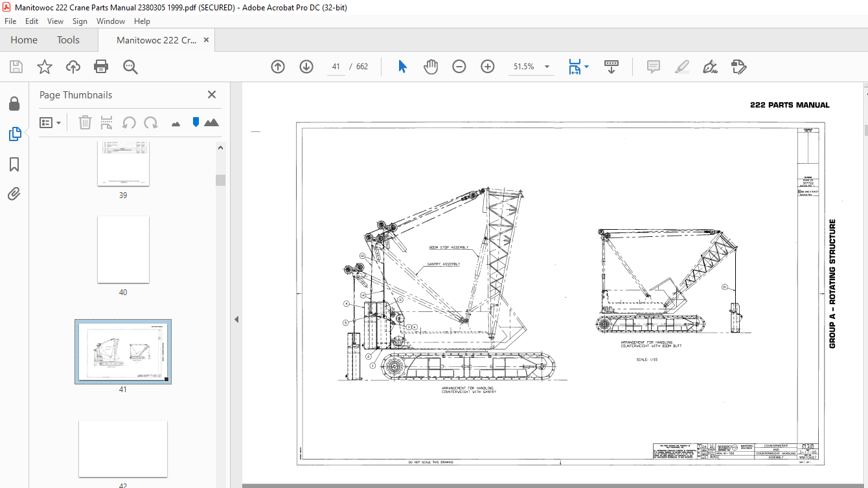Click the thumbnail size slider marker
868x488 pixels.
196,122
